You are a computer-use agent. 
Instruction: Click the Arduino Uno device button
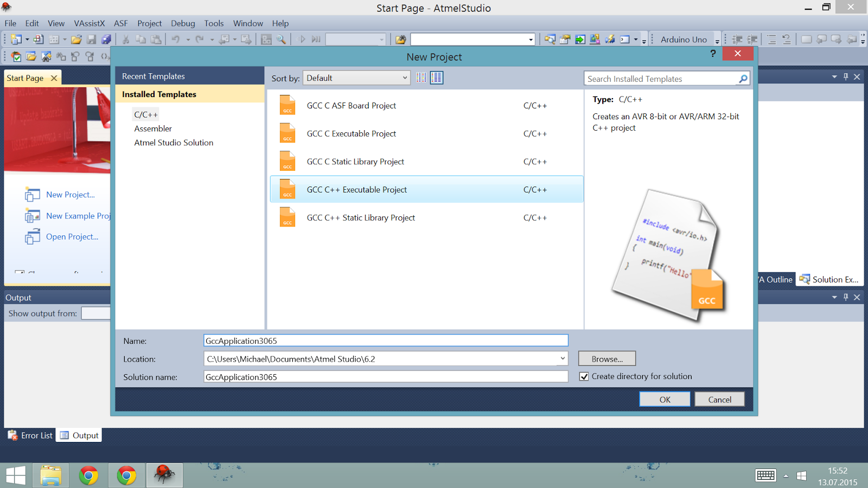(684, 39)
